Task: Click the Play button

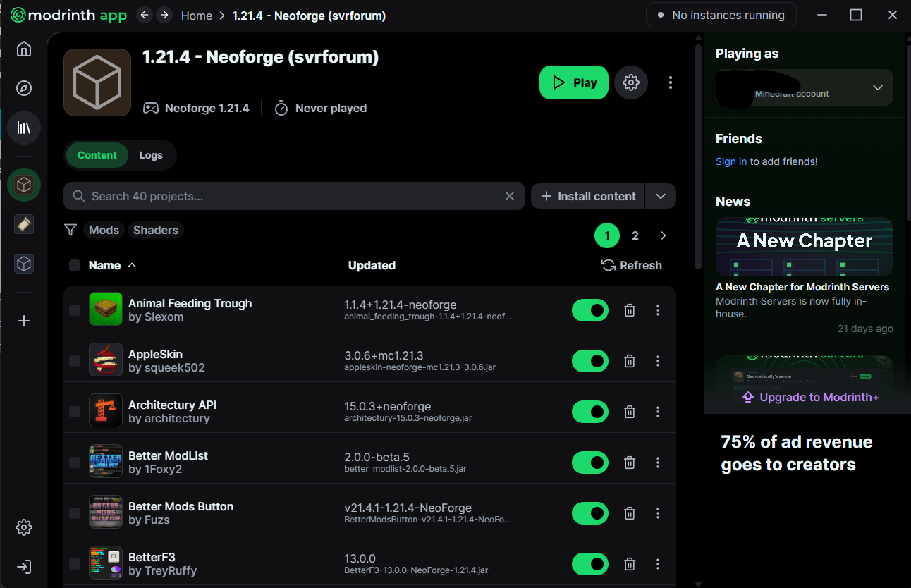Action: [x=574, y=82]
